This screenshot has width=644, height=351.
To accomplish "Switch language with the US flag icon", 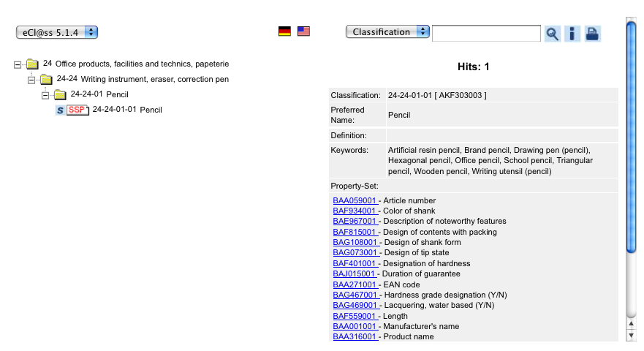I will 303,31.
